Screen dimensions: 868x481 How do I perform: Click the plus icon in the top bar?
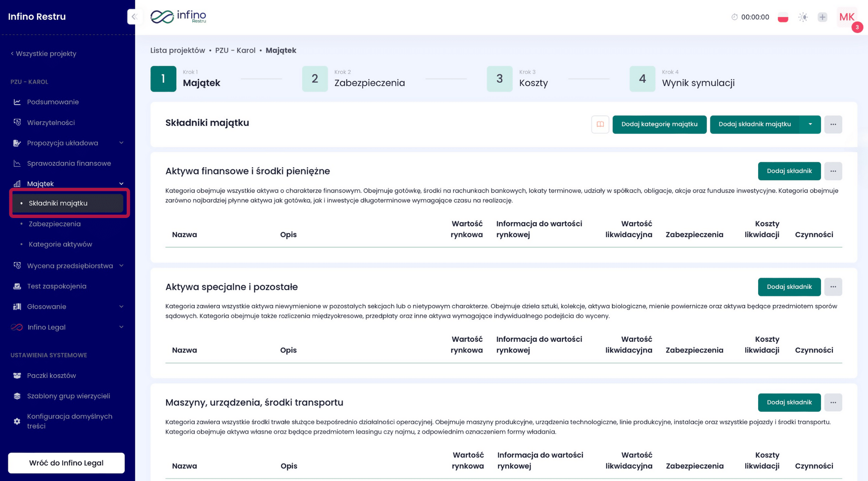822,17
